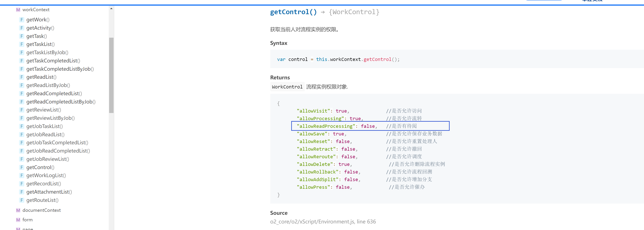This screenshot has height=230, width=644.
Task: Click the F icon beside getWork()
Action: coord(22,20)
